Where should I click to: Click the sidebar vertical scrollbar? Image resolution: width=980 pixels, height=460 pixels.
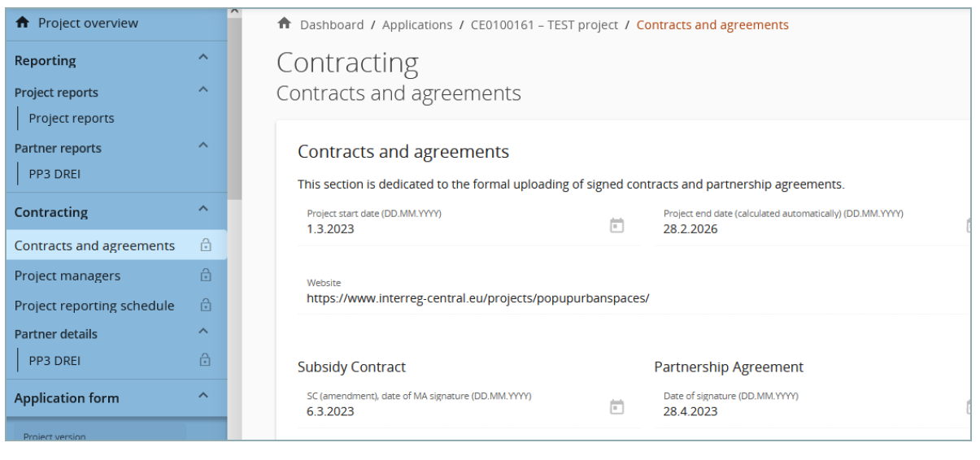pyautogui.click(x=234, y=106)
